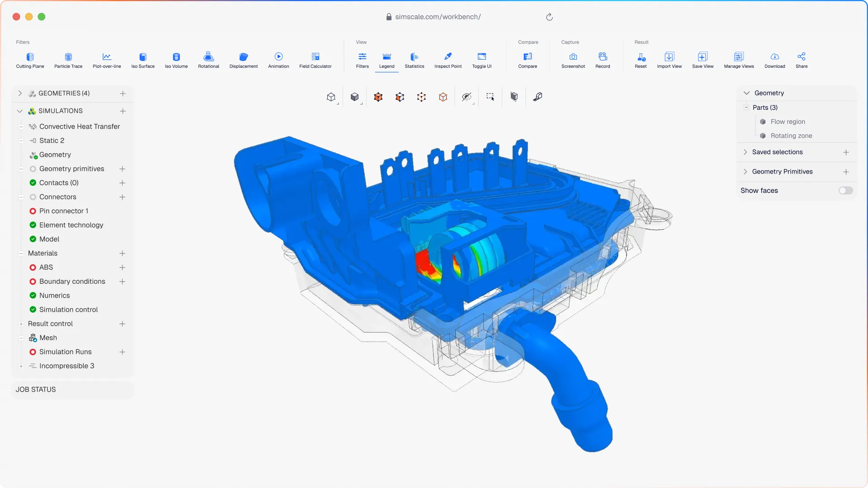Select the vertex points cube view icon
868x488 pixels.
(x=421, y=97)
